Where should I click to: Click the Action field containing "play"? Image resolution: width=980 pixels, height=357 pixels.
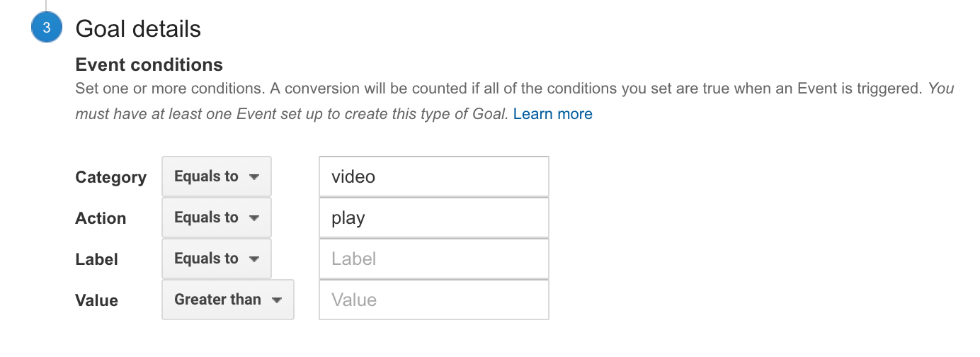pos(433,218)
